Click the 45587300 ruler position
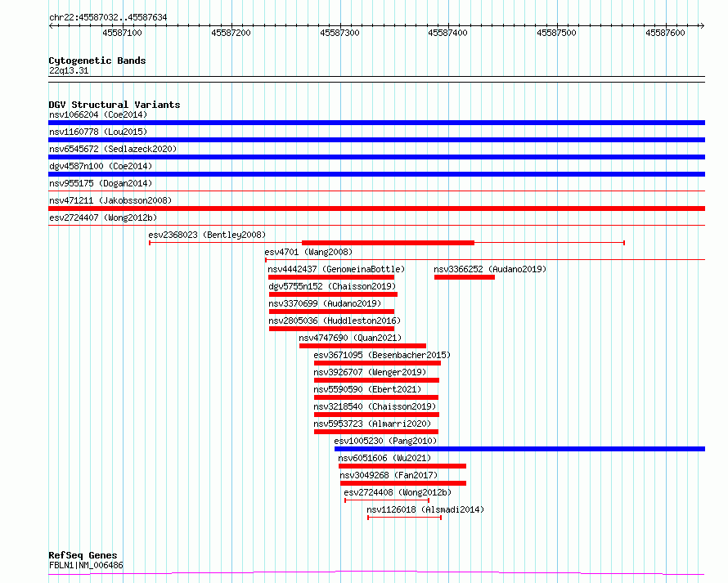728x583 pixels. (x=339, y=33)
